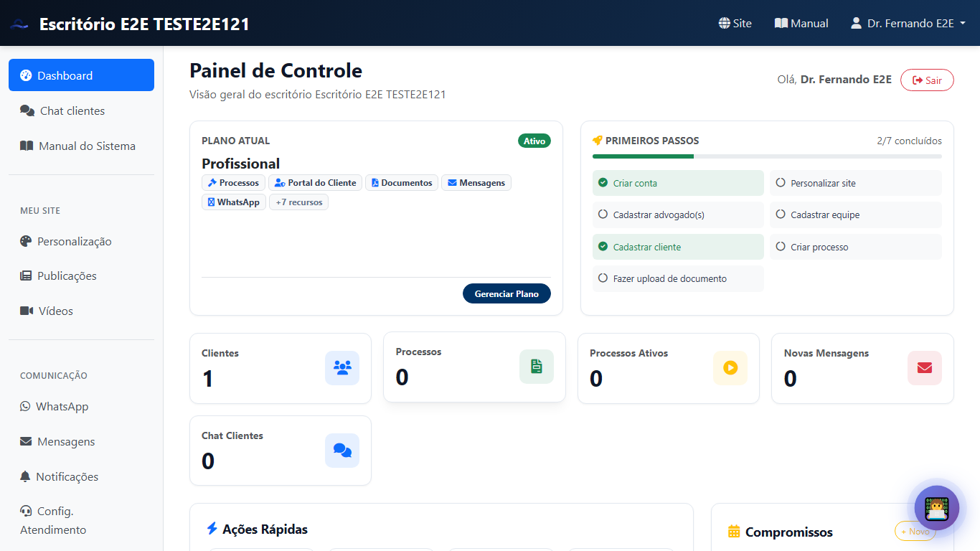
Task: Open Manual do Sistema in sidebar
Action: point(81,146)
